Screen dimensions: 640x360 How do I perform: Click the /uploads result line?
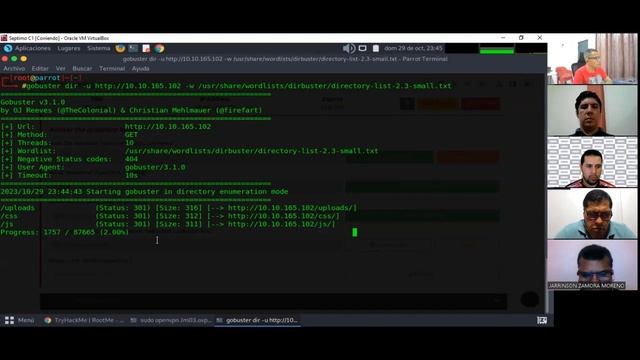tap(179, 208)
